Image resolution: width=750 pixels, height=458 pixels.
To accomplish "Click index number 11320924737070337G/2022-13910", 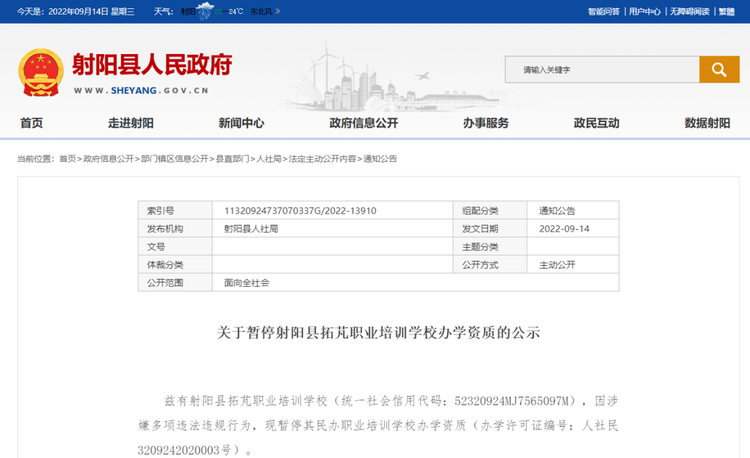I will [300, 211].
